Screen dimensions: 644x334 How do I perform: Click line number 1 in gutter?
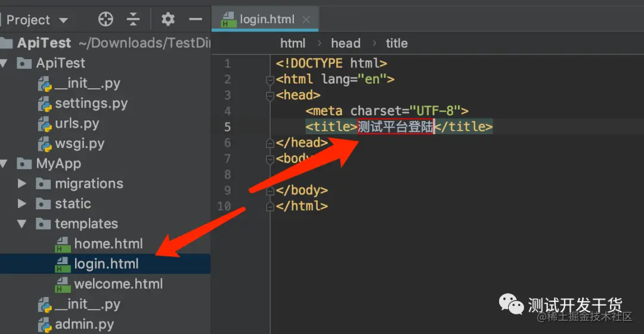click(x=227, y=64)
